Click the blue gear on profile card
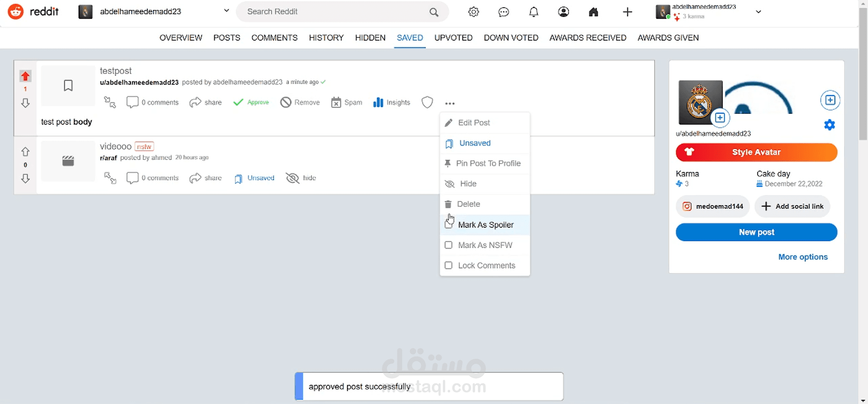This screenshot has width=868, height=404. pyautogui.click(x=829, y=125)
